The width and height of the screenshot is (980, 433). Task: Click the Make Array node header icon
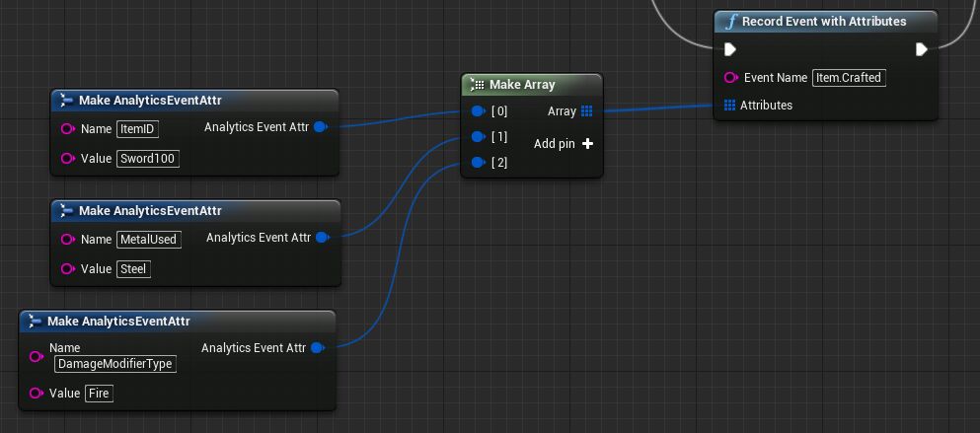click(477, 85)
